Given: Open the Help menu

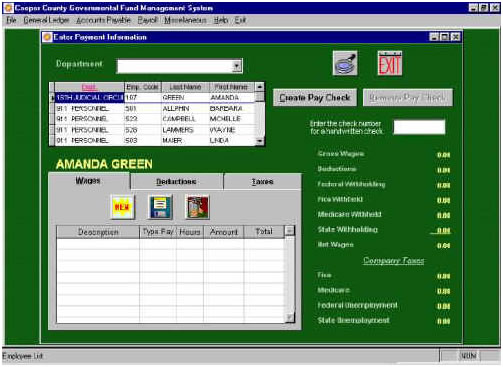Looking at the screenshot, I should 221,20.
